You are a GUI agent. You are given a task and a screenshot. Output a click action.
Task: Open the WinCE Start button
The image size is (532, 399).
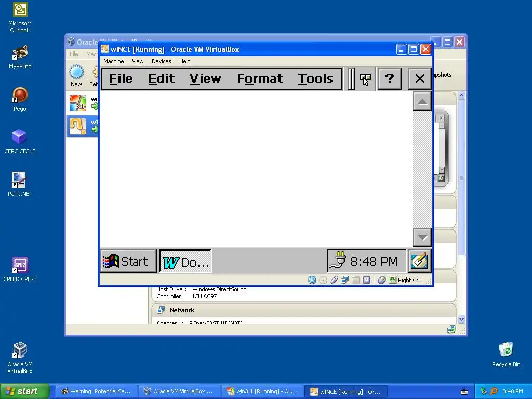coord(128,261)
